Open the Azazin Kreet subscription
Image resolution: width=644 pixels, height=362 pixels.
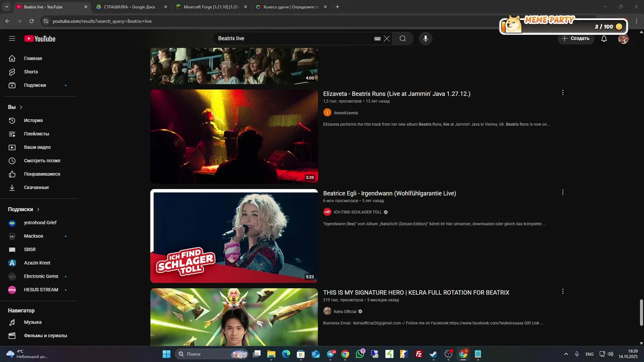pyautogui.click(x=38, y=263)
